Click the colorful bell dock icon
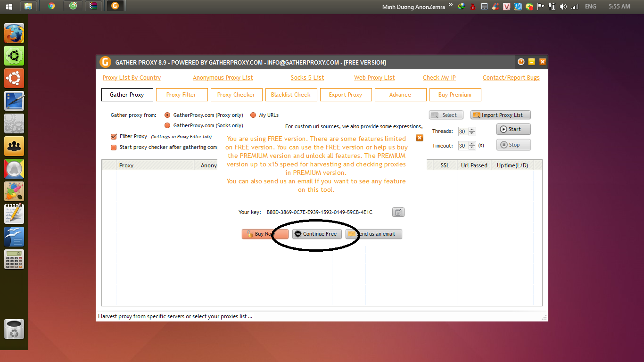Viewport: 644px width, 362px height. (x=14, y=169)
